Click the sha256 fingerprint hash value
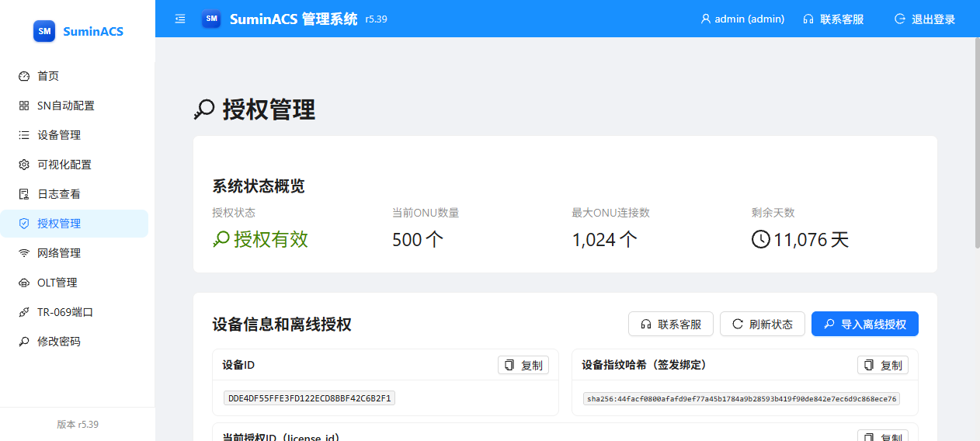This screenshot has width=980, height=441. click(742, 398)
